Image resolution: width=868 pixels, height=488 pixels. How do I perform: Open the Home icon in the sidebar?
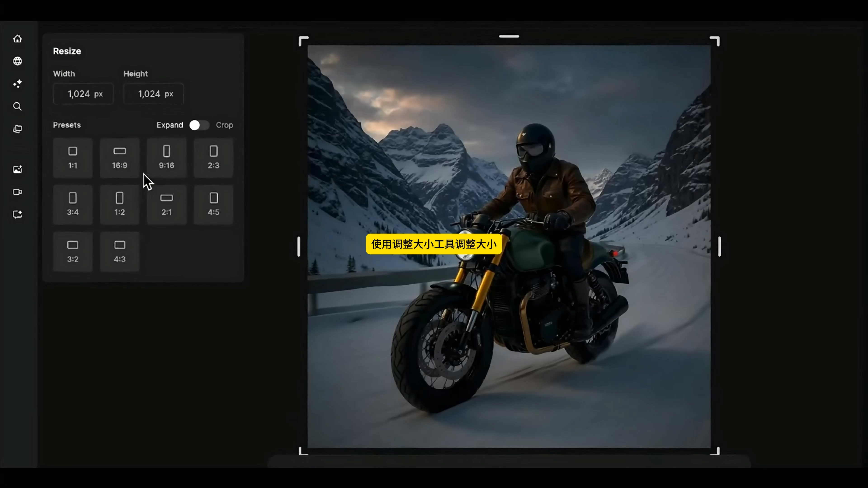tap(18, 39)
